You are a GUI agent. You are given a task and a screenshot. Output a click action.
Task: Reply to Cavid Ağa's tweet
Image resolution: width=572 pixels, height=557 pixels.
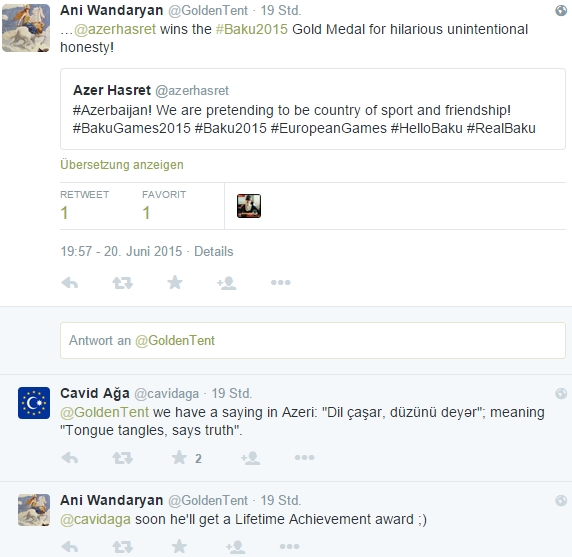70,458
